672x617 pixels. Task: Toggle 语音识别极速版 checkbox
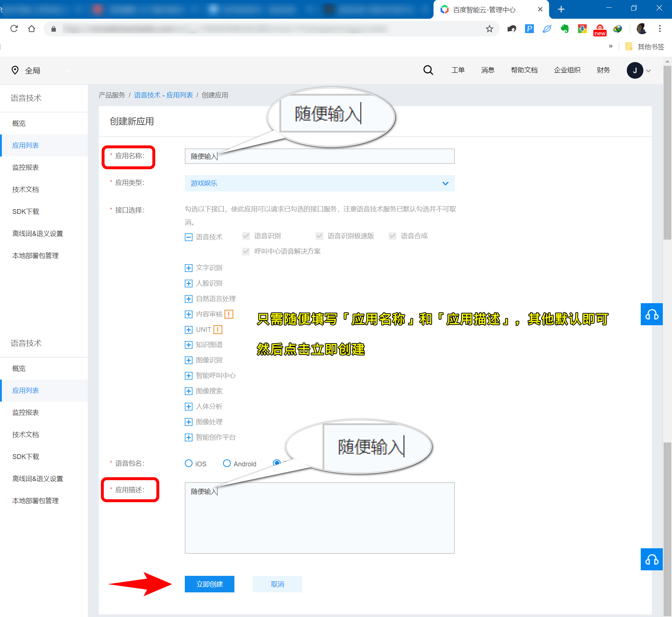pyautogui.click(x=320, y=236)
